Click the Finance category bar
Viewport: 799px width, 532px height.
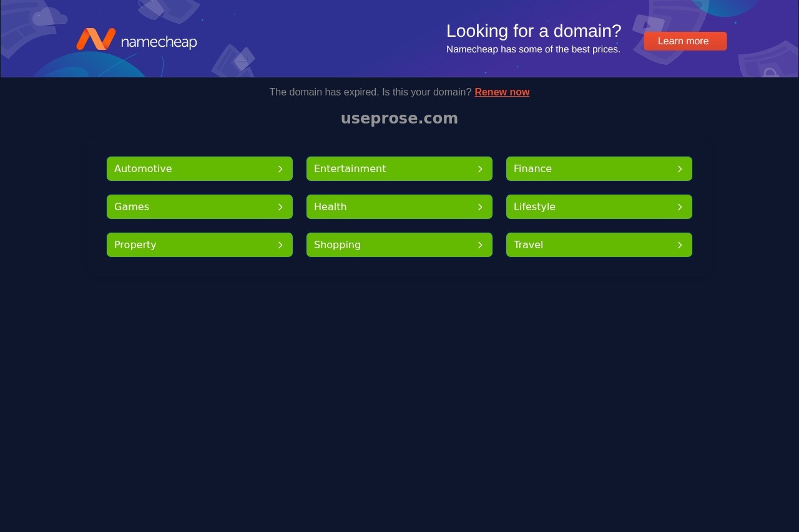(599, 168)
